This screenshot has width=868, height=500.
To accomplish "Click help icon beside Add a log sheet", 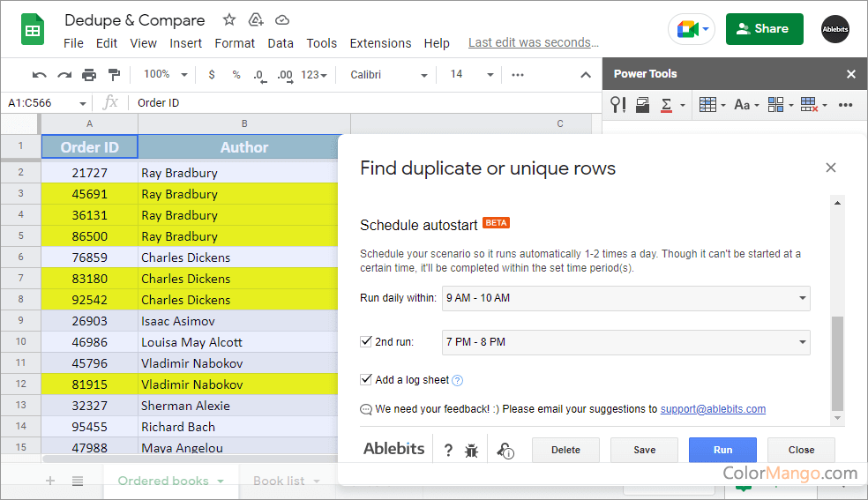I will [458, 381].
